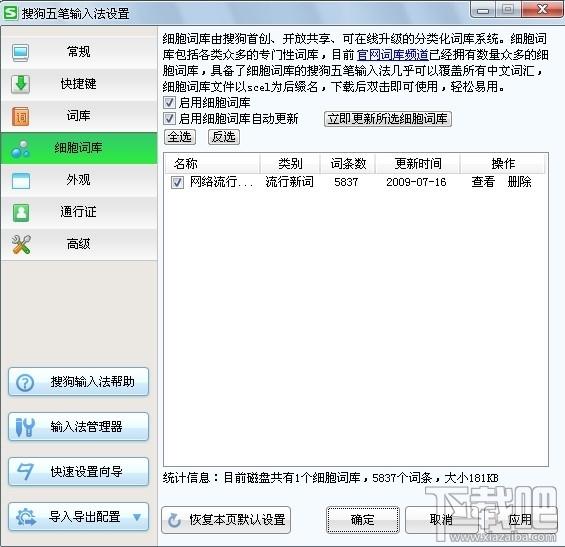Switch to the 细胞词库 tab
Screen dimensions: 565x547
[x=79, y=148]
